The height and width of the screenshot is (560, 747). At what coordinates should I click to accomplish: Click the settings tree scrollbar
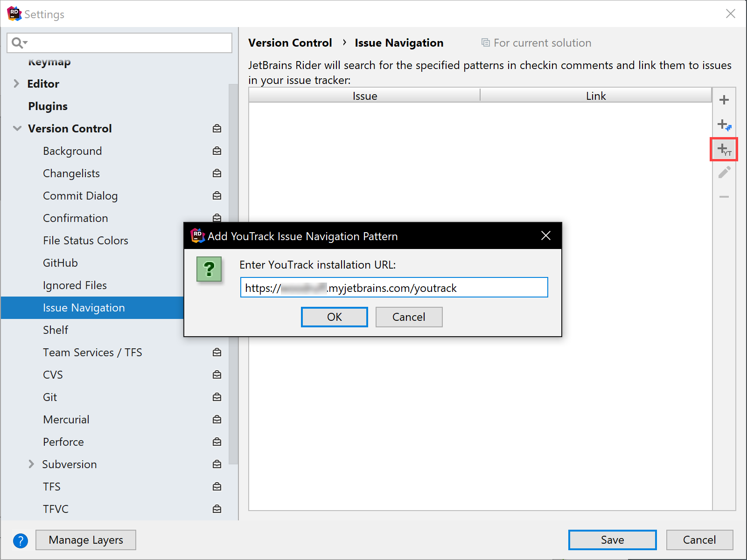[233, 274]
